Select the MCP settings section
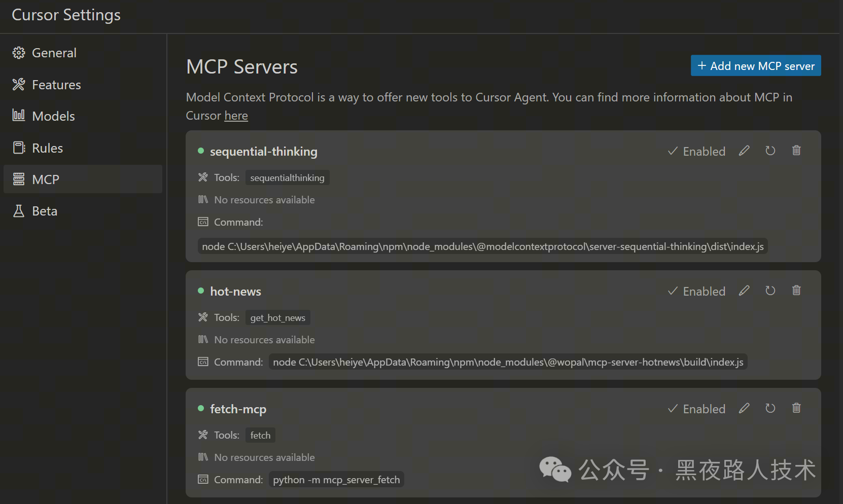 click(83, 179)
